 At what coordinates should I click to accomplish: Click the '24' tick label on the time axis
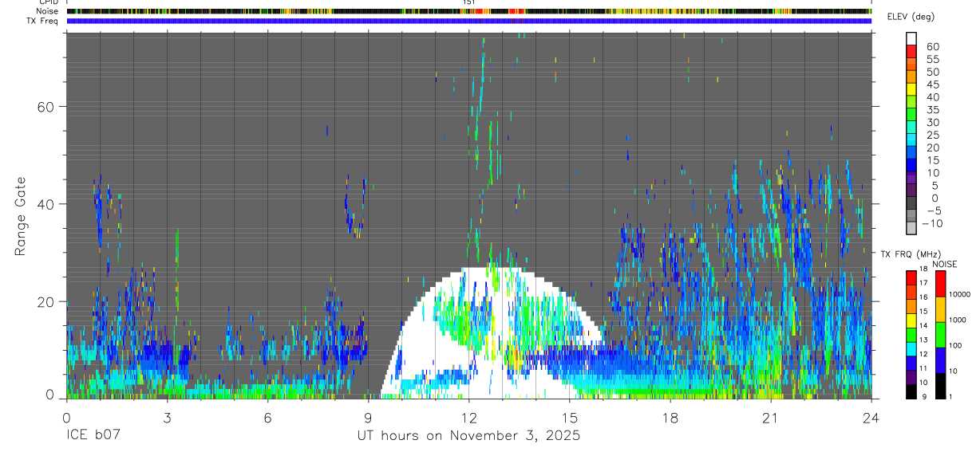coord(871,418)
